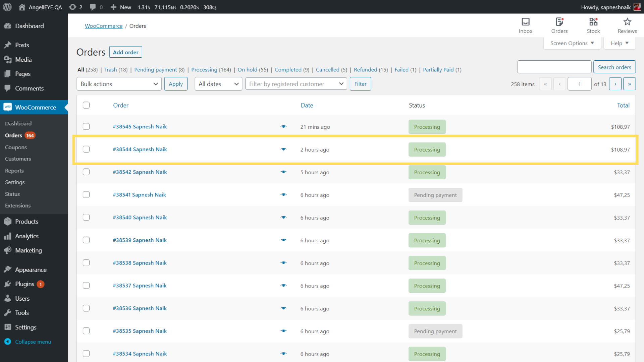
Task: Open the Inbox activity panel icon
Action: coord(526,22)
